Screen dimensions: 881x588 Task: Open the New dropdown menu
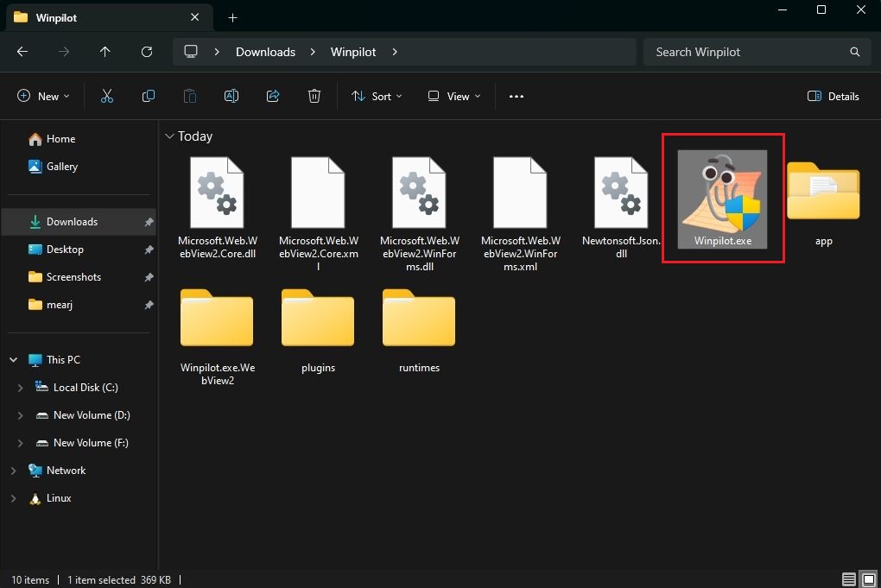click(43, 96)
